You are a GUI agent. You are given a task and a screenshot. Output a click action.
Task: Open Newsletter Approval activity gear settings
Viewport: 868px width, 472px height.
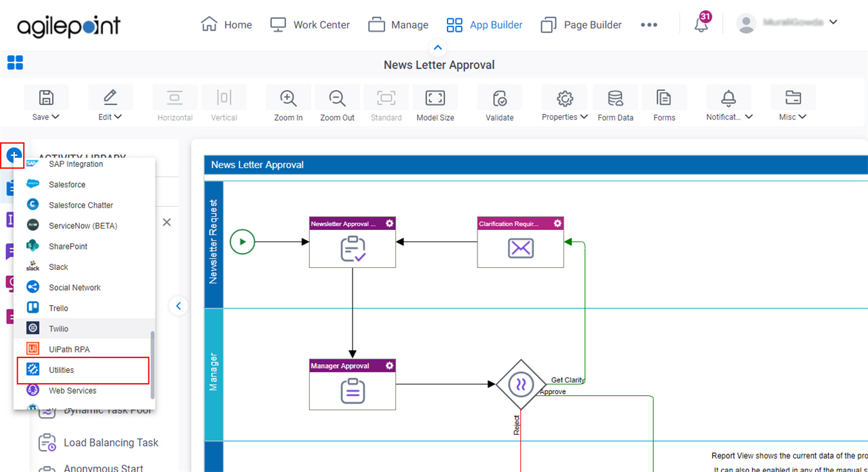(389, 223)
